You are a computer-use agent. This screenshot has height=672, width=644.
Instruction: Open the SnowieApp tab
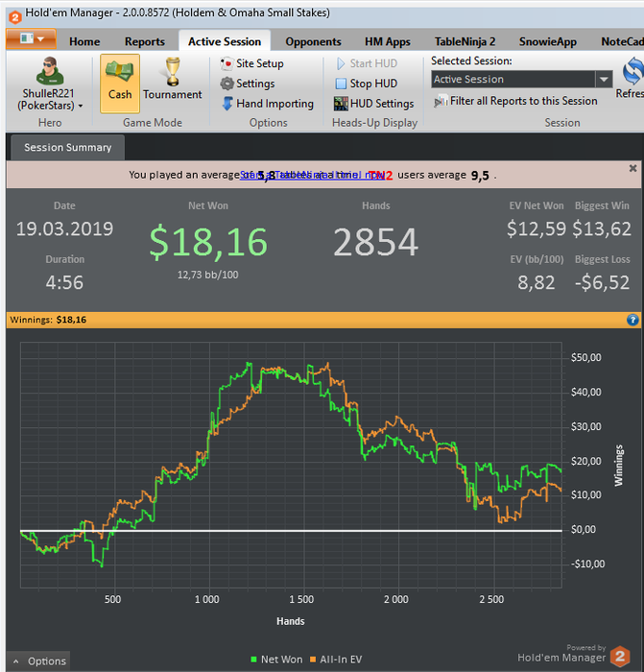(x=548, y=41)
